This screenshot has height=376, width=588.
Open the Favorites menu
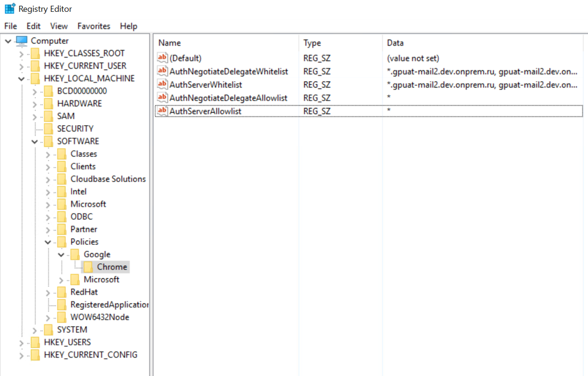[x=93, y=26]
